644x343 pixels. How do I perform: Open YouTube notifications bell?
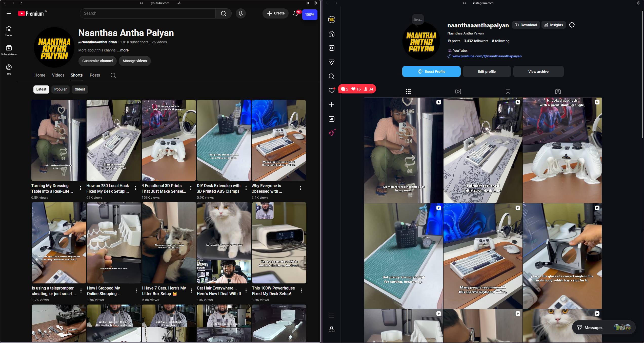(296, 13)
